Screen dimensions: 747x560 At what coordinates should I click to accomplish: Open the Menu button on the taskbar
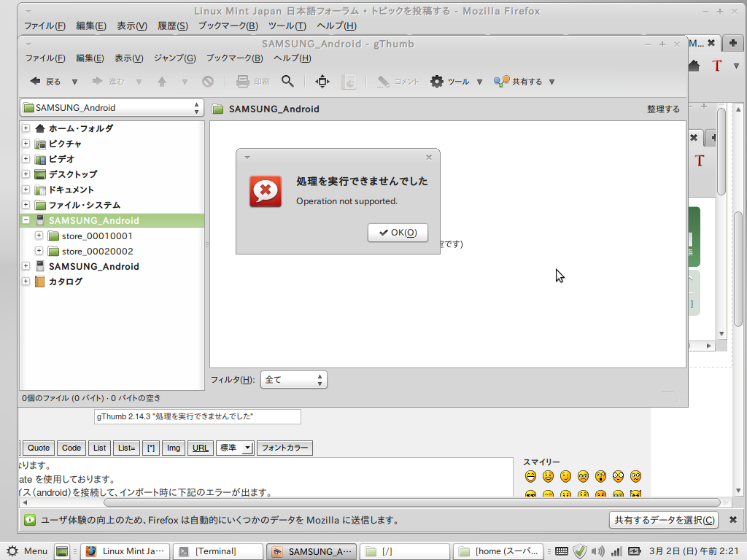click(x=27, y=551)
